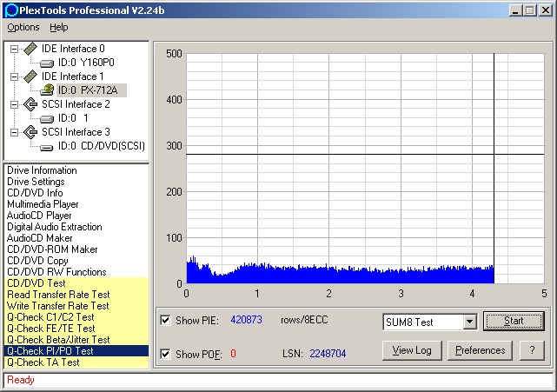Select the SCSI Interface 3 label
This screenshot has width=557, height=392.
pyautogui.click(x=76, y=132)
